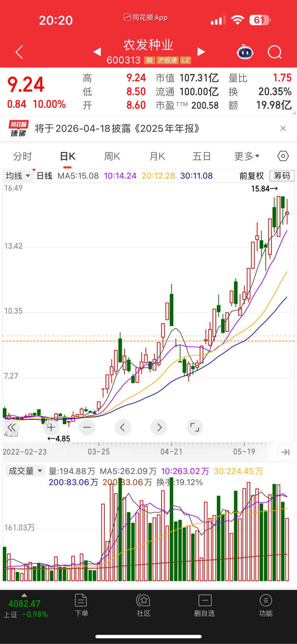Open chart settings hexagon icon
This screenshot has width=297, height=644.
click(x=283, y=156)
